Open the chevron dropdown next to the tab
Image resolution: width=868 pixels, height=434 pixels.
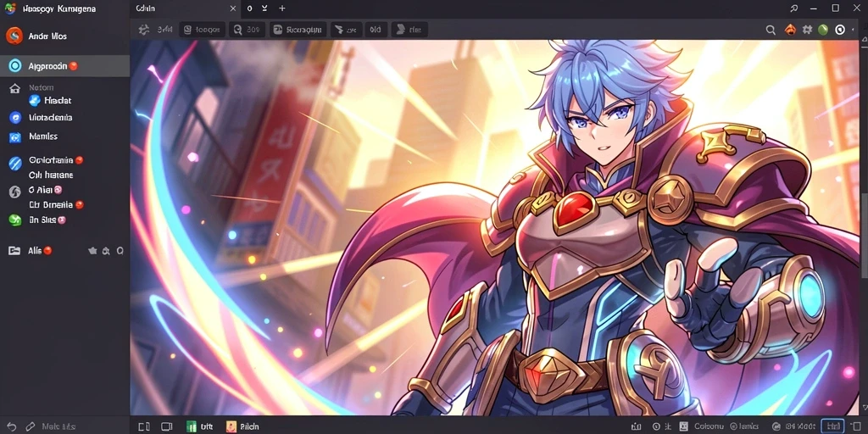point(264,8)
